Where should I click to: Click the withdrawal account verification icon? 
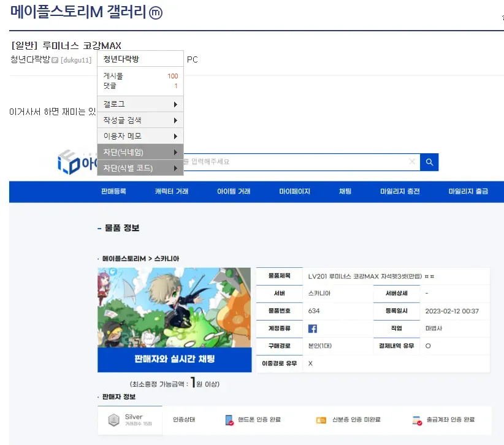(x=417, y=420)
